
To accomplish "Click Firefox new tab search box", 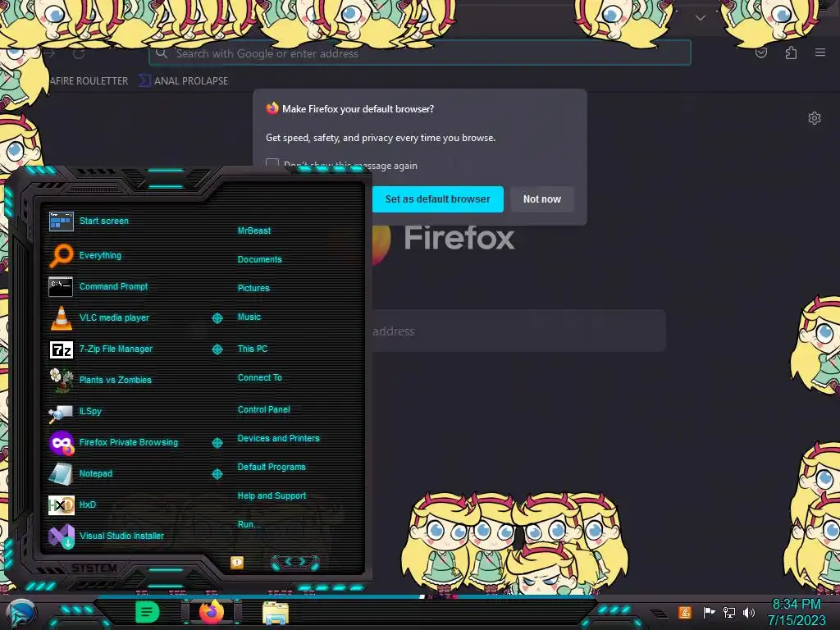I will 514,331.
